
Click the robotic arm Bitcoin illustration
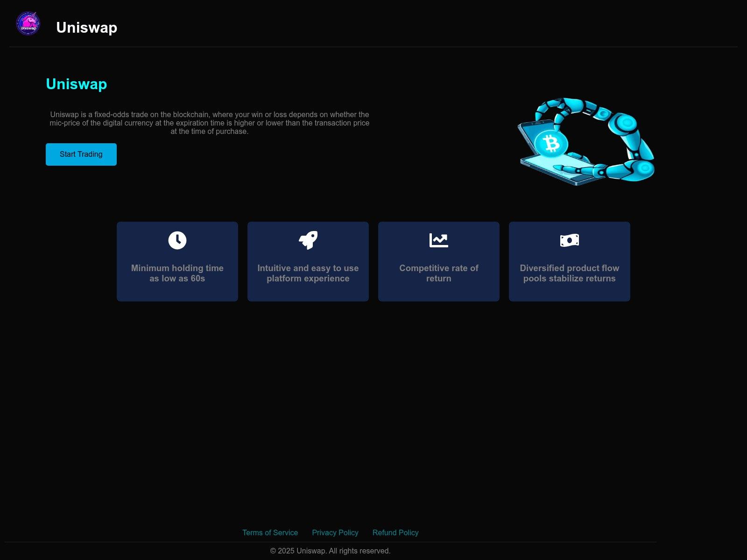[586, 141]
